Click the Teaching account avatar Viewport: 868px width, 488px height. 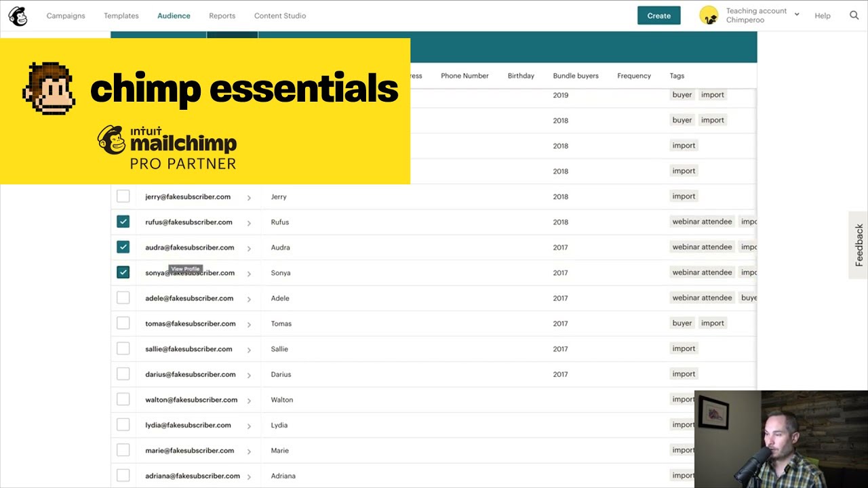(709, 16)
